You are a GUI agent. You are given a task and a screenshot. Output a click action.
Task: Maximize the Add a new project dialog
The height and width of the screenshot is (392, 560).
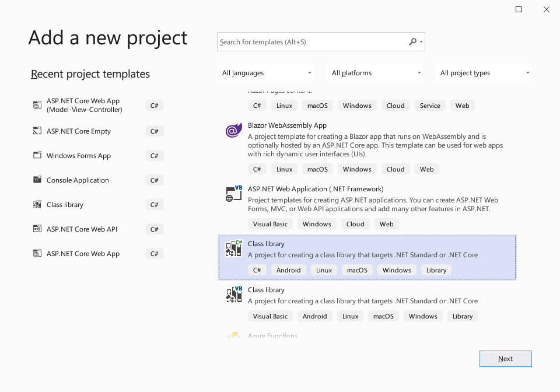[x=519, y=9]
